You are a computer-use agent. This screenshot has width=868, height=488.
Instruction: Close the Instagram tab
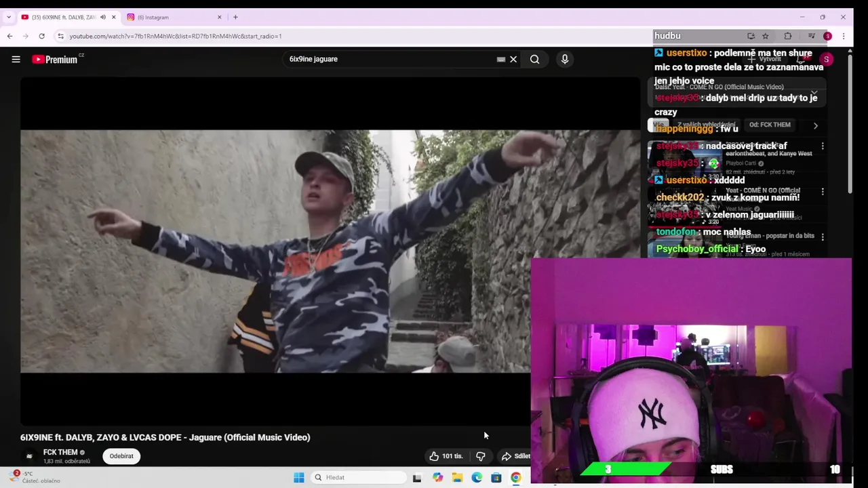(x=219, y=17)
